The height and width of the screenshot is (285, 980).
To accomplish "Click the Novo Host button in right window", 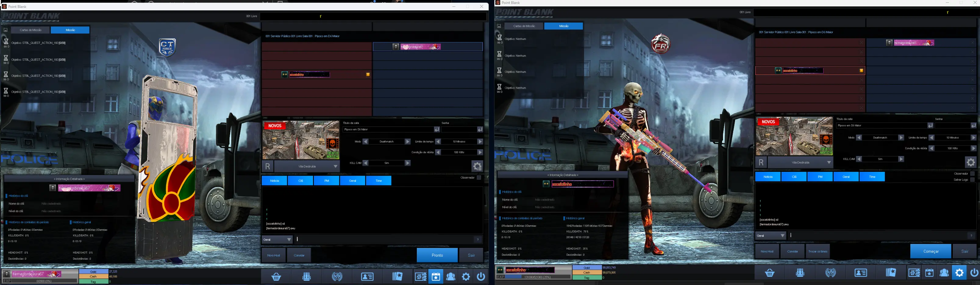I will [767, 251].
